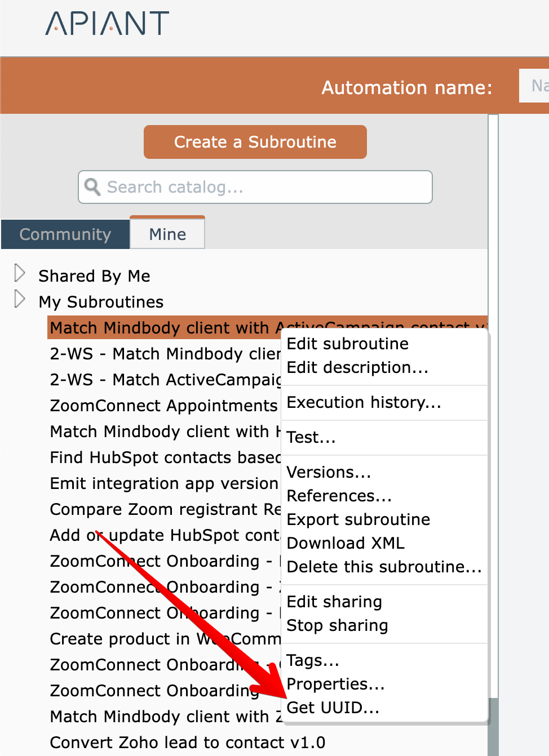The width and height of the screenshot is (549, 756).
Task: Switch to the Community tab
Action: click(65, 234)
